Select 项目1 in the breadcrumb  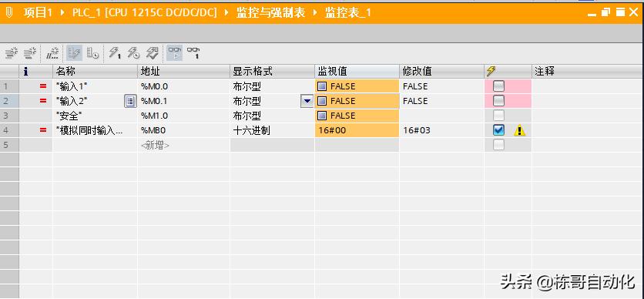point(38,13)
